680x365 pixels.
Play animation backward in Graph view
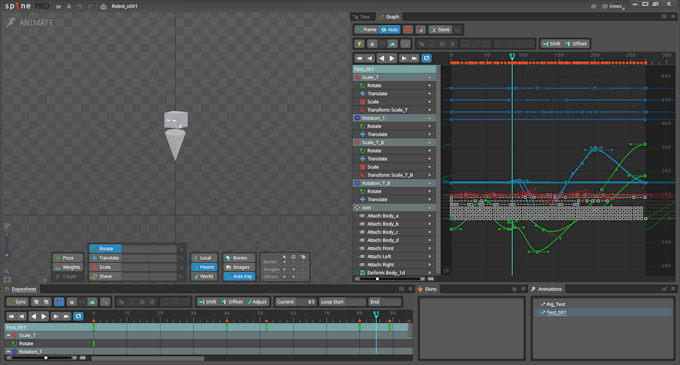[x=382, y=58]
